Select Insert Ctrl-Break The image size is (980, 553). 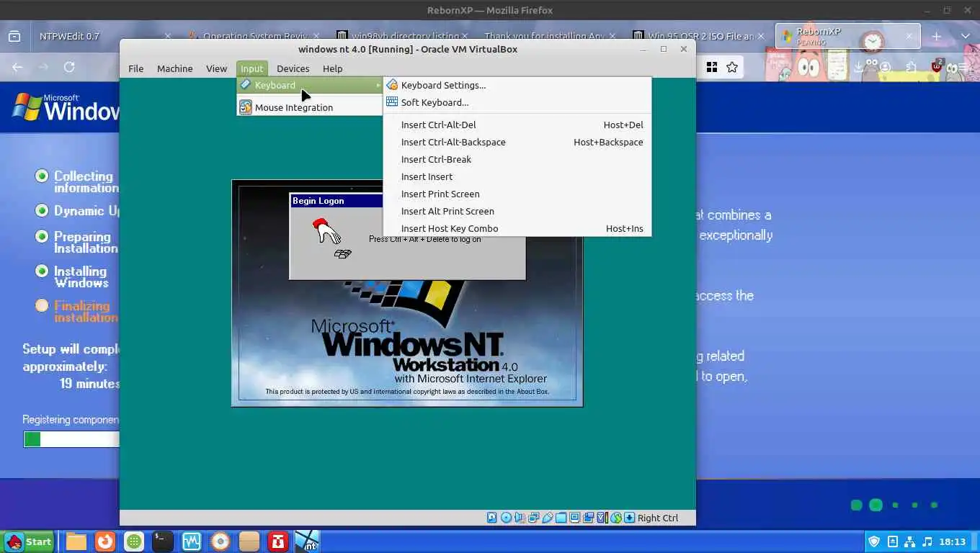point(517,159)
